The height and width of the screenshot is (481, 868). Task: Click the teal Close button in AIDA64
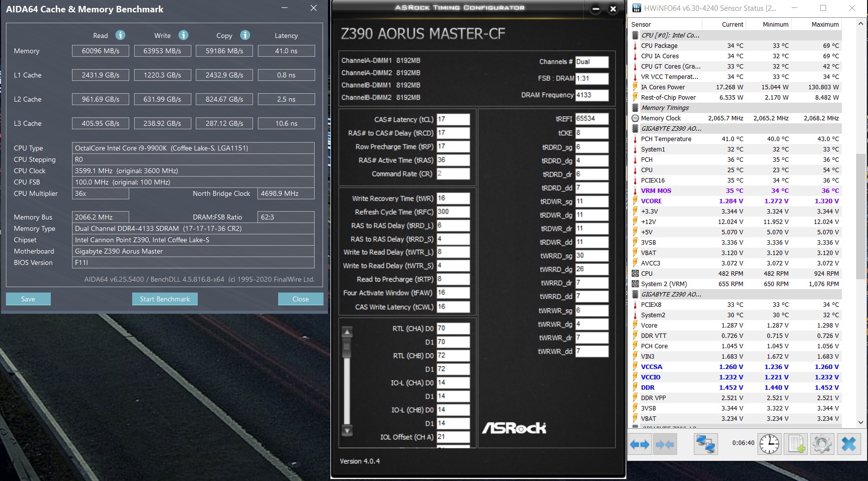[x=301, y=299]
